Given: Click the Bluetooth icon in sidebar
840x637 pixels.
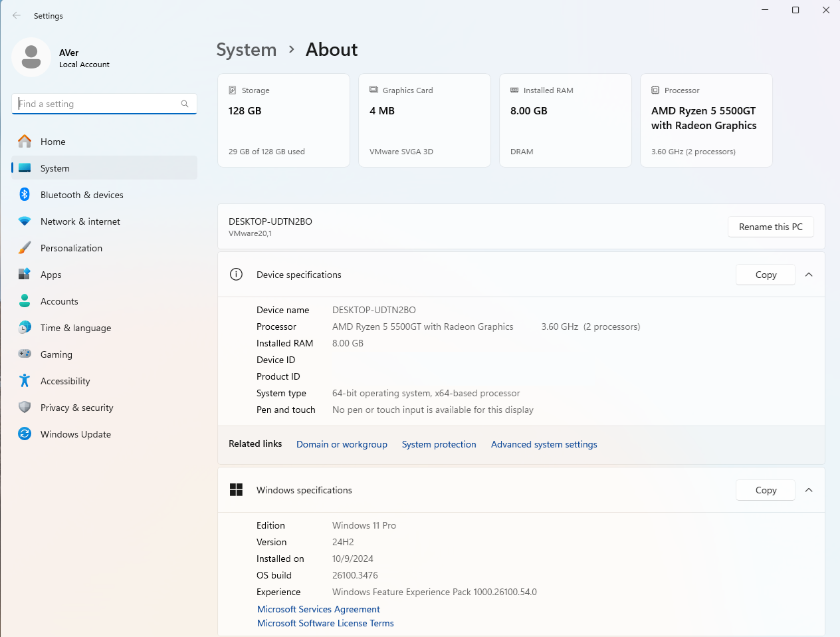Looking at the screenshot, I should 25,194.
